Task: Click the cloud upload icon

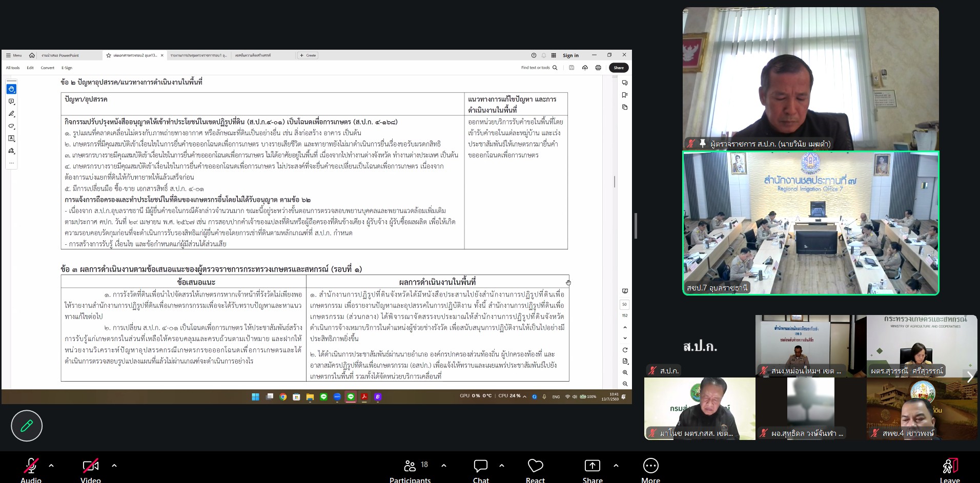Action: pyautogui.click(x=585, y=68)
